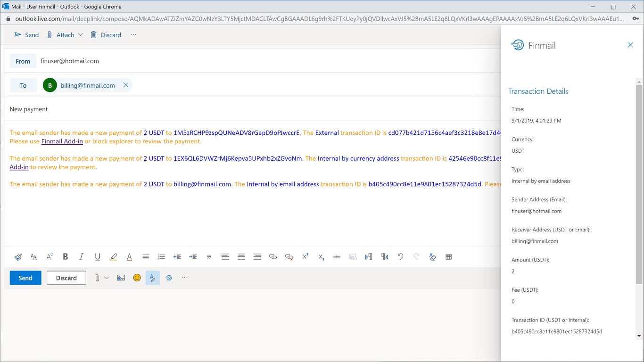Image resolution: width=644 pixels, height=362 pixels.
Task: Click the New payment subject field
Action: coord(253,109)
